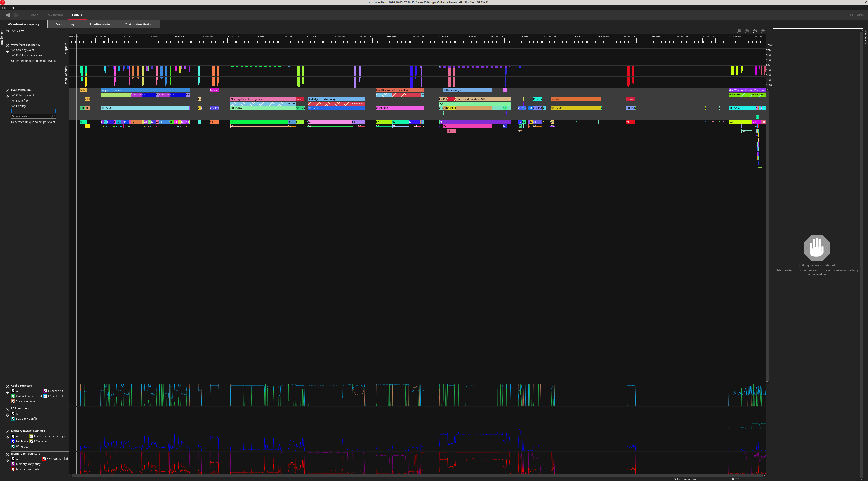
Task: Toggle the Memory unity busy checkbox
Action: (13, 464)
